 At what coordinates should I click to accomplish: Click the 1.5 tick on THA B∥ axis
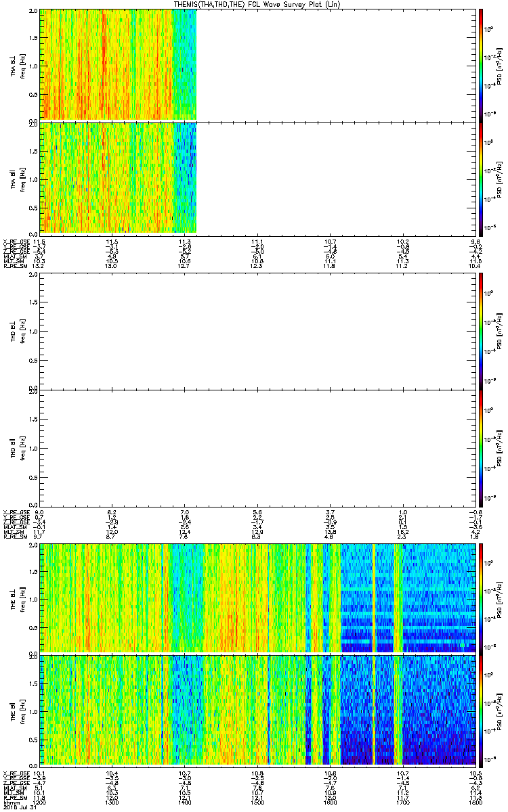point(33,152)
